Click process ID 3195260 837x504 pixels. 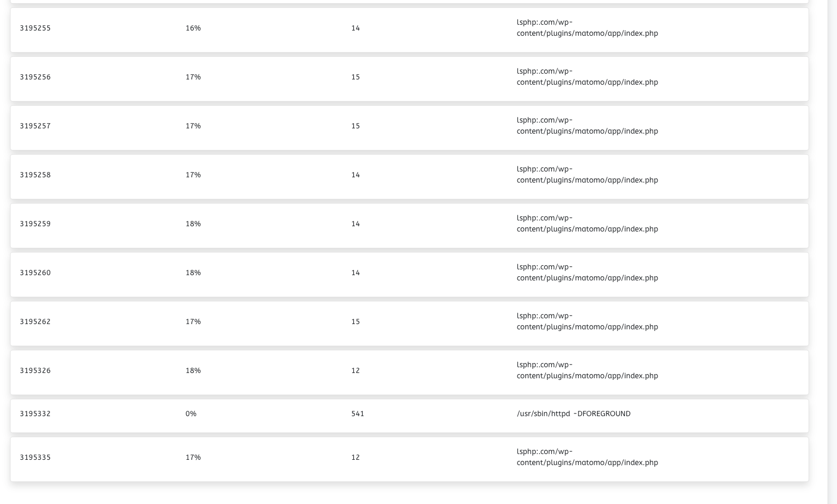(x=35, y=273)
